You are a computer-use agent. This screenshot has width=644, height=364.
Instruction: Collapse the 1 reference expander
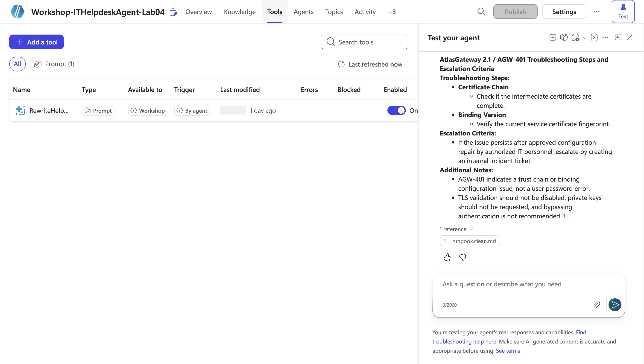pos(456,229)
